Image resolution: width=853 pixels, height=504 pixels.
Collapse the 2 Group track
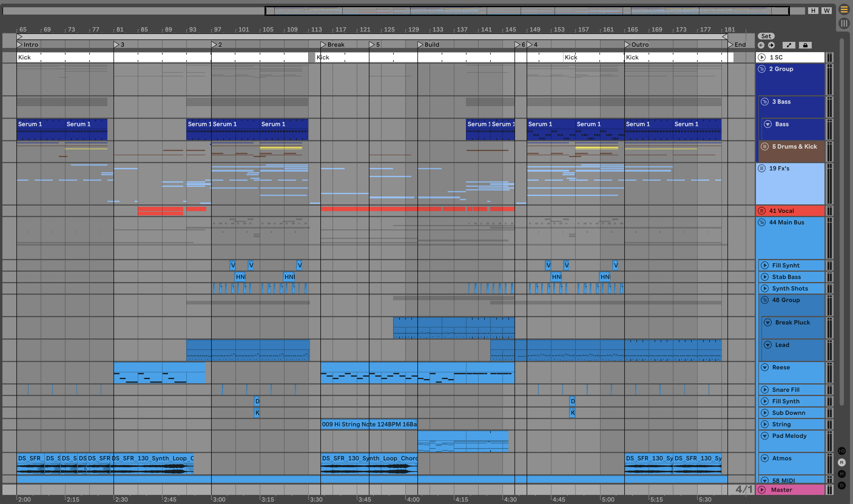click(762, 69)
